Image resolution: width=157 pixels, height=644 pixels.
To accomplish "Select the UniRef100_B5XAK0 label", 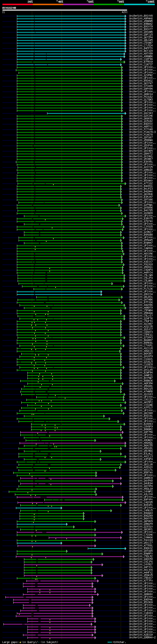I will [x=141, y=181].
